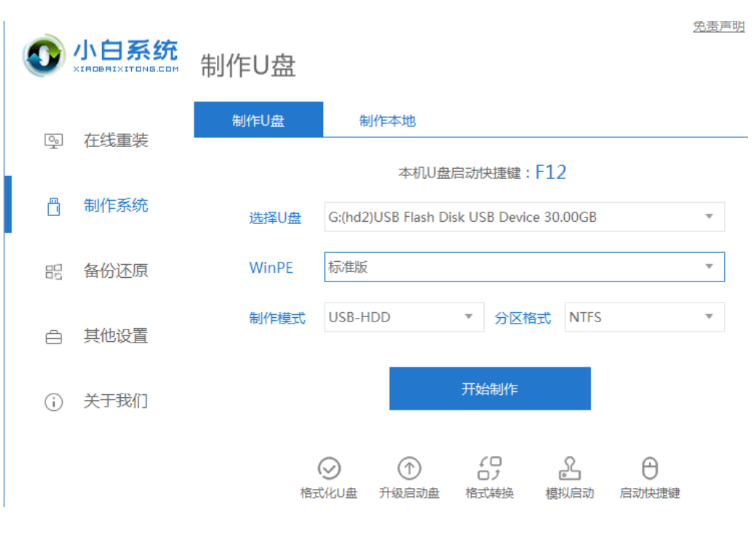Open the 格式转换 conversion icon

(x=489, y=468)
